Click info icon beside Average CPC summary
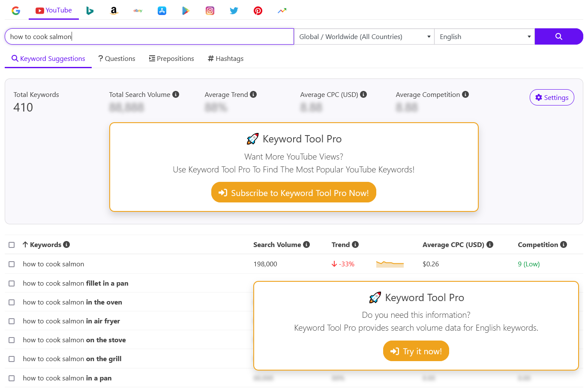588x389 pixels. [363, 94]
